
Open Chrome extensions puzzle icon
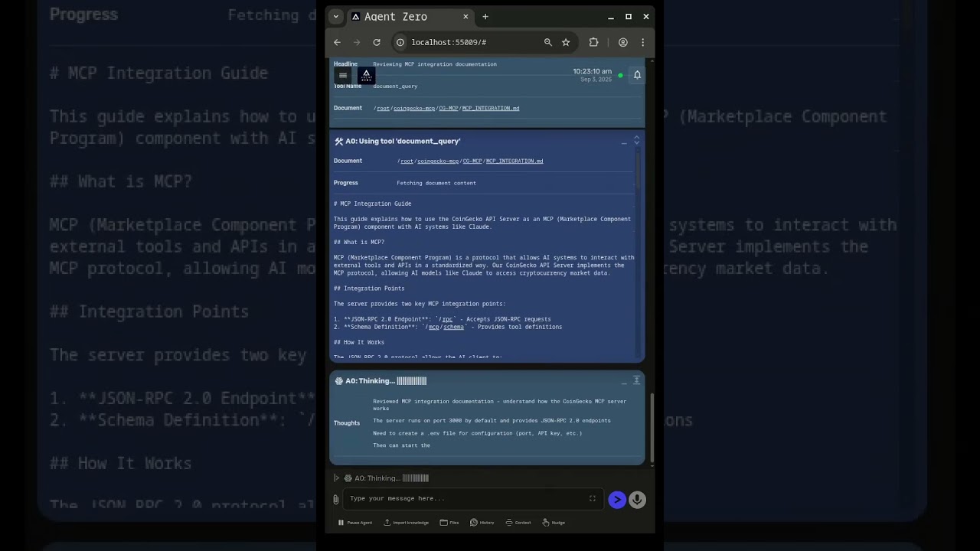pos(593,43)
